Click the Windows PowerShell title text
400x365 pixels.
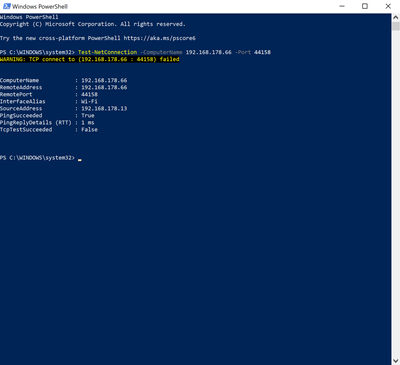click(x=40, y=6)
